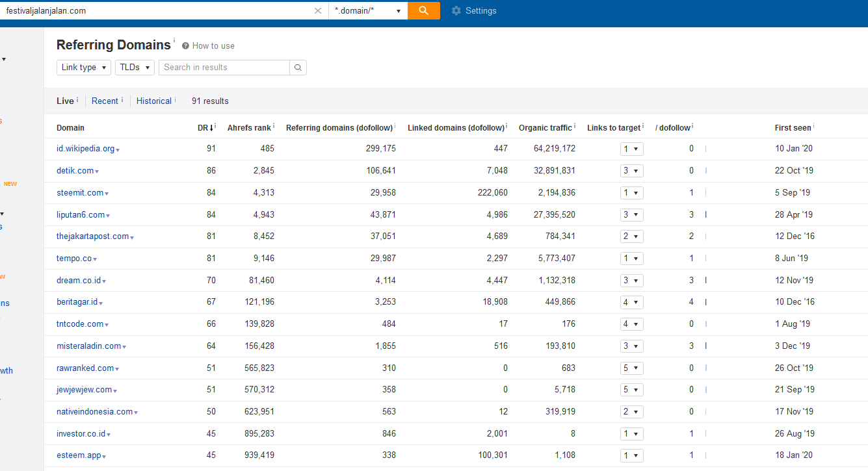Expand links dropdown for rawranked.com row
This screenshot has height=471, width=868.
(x=632, y=368)
